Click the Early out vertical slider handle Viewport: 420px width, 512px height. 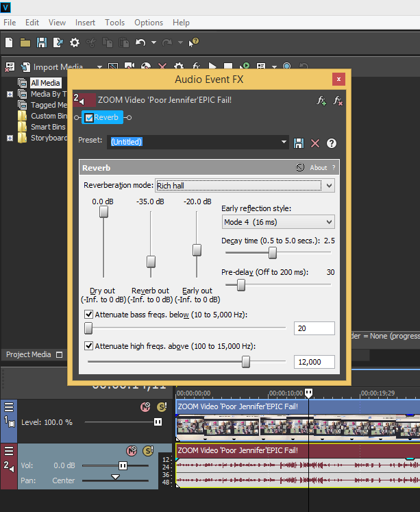[197, 250]
